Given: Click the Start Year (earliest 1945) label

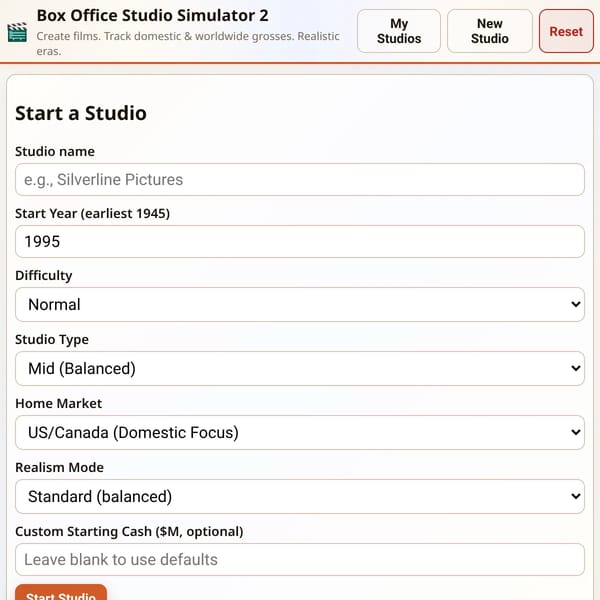Looking at the screenshot, I should [x=92, y=214].
